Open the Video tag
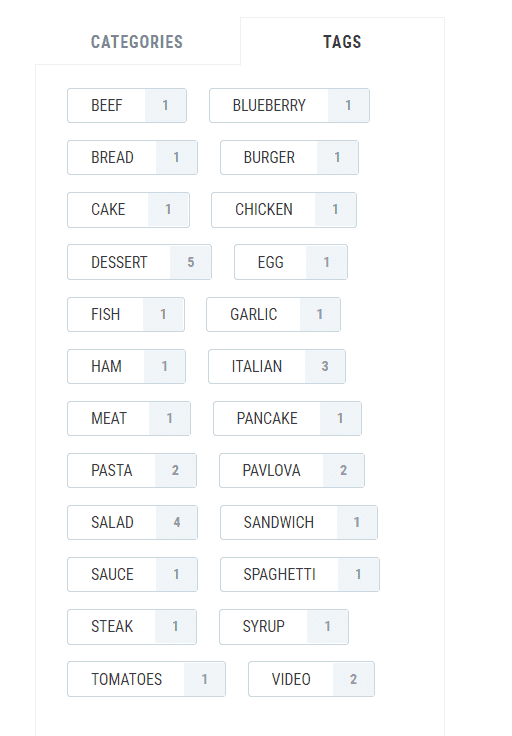 (x=312, y=679)
